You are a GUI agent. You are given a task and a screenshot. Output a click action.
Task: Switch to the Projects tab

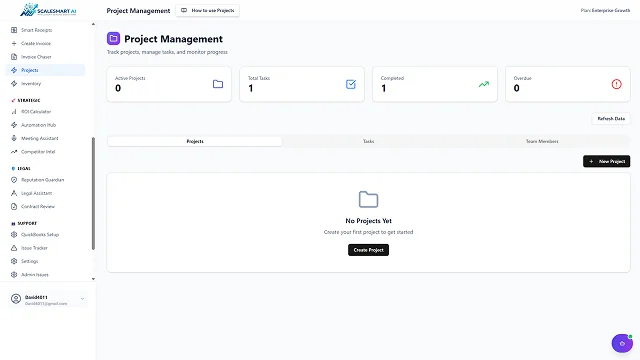pos(195,141)
